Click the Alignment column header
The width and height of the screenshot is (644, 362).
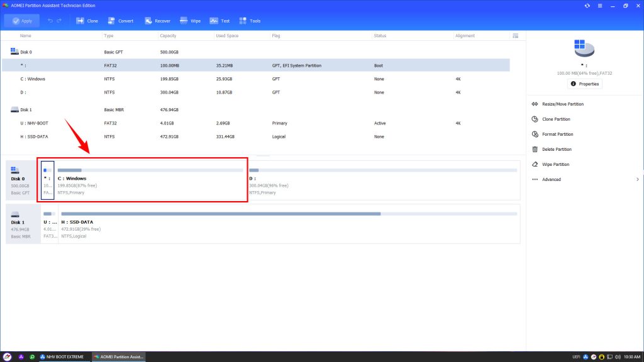(465, 36)
